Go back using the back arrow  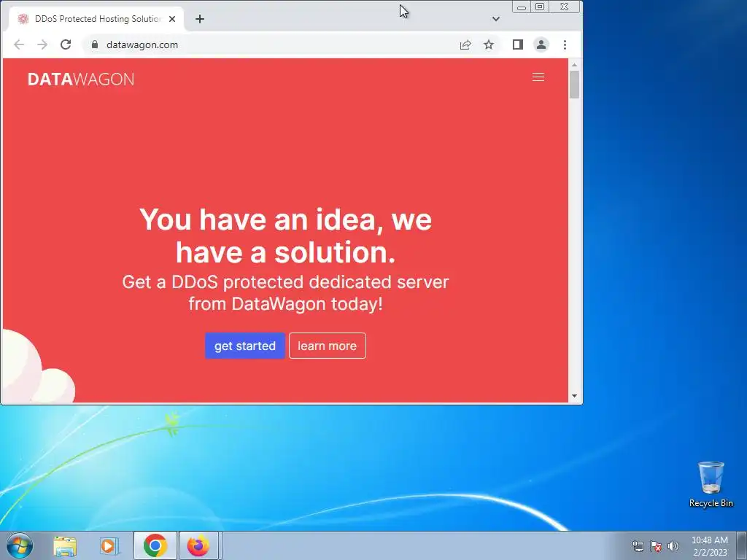pyautogui.click(x=19, y=44)
